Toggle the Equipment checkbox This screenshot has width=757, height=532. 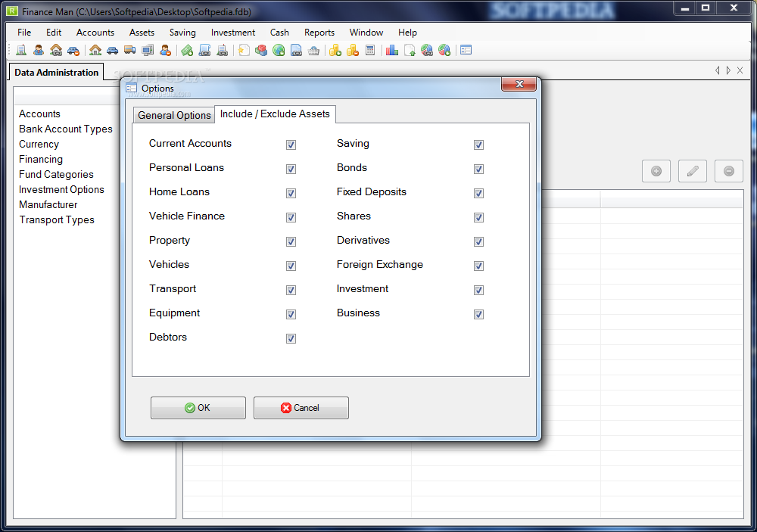(291, 314)
